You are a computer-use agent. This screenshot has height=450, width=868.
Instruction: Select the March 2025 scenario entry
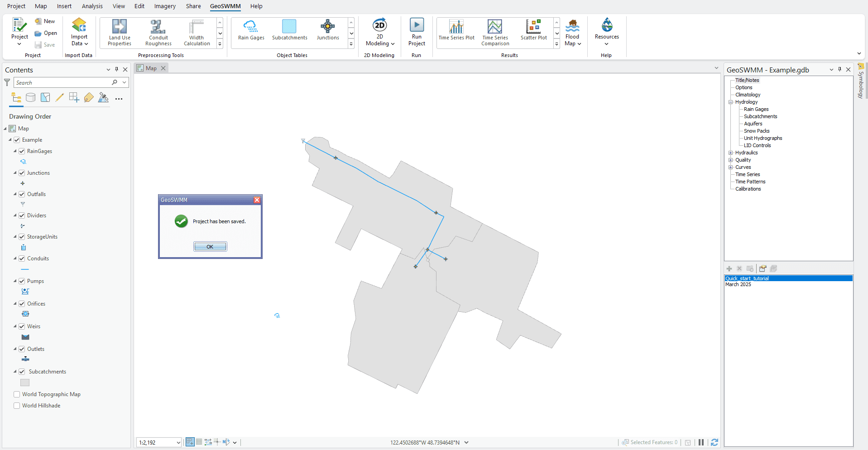pyautogui.click(x=738, y=284)
